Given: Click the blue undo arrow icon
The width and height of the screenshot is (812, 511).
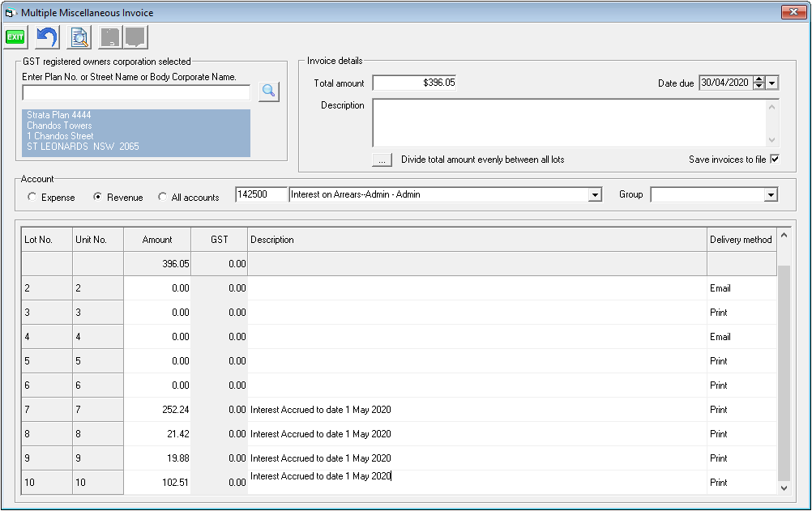Looking at the screenshot, I should pyautogui.click(x=47, y=37).
